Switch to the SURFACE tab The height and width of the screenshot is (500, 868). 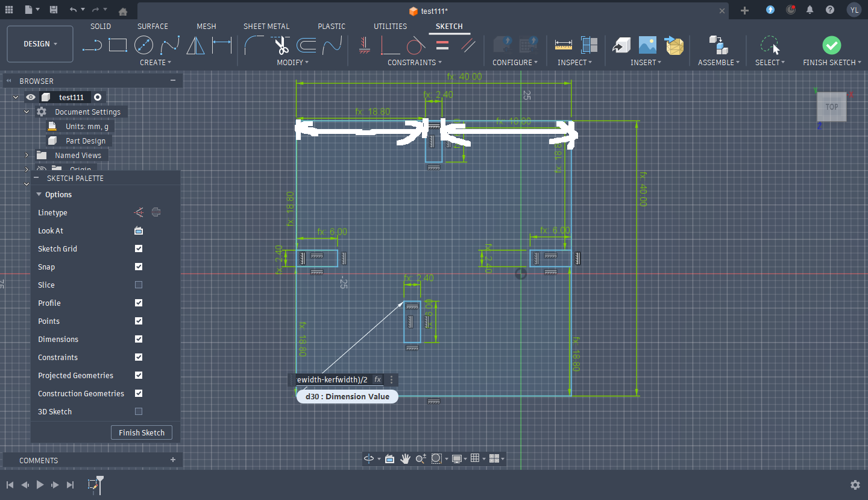pos(153,27)
